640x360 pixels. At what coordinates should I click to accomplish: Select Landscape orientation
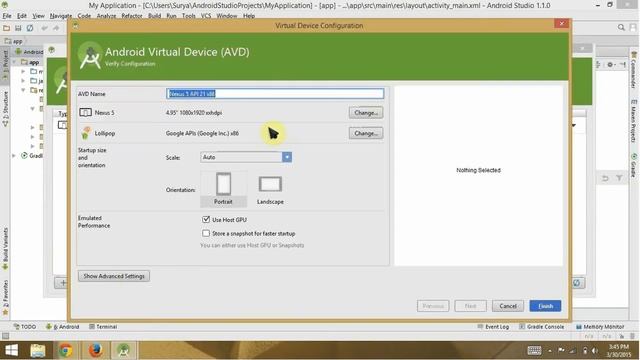270,190
